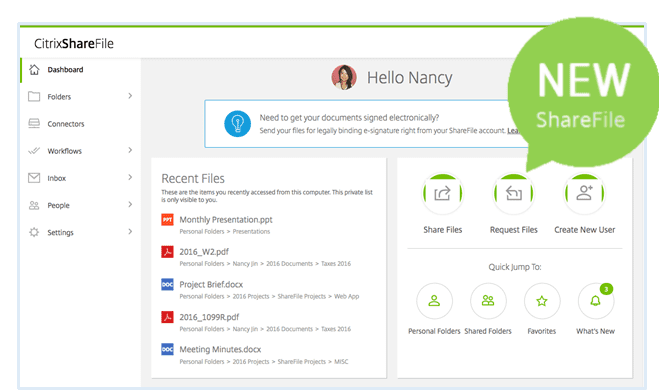The image size is (670, 391).
Task: Click the Connectors icon in sidebar
Action: point(34,123)
